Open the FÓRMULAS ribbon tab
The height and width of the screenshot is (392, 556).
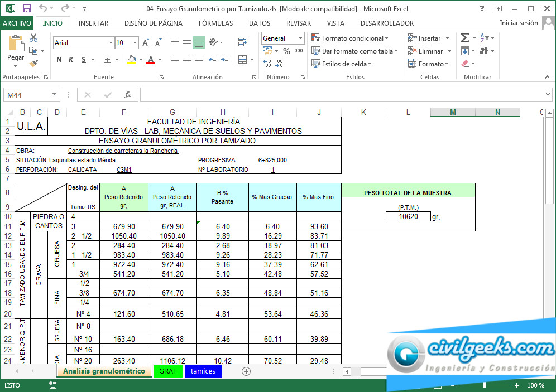coord(215,23)
